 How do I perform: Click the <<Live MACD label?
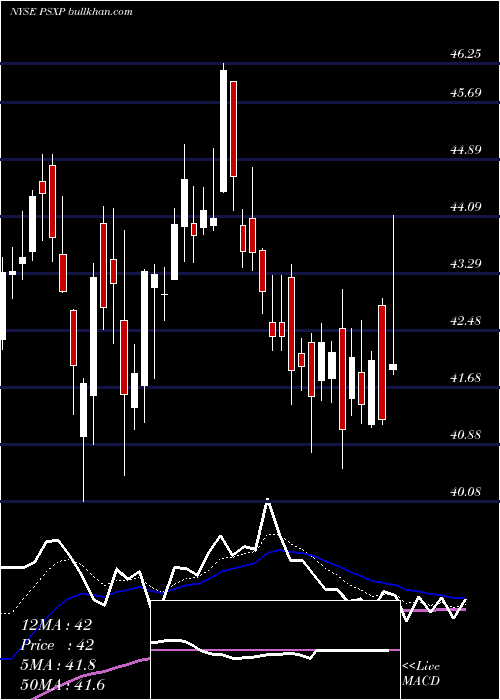421,673
